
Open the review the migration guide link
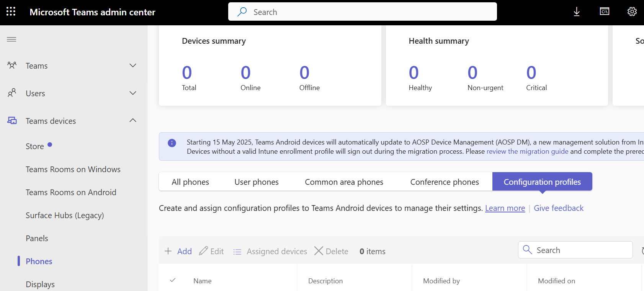(x=527, y=151)
